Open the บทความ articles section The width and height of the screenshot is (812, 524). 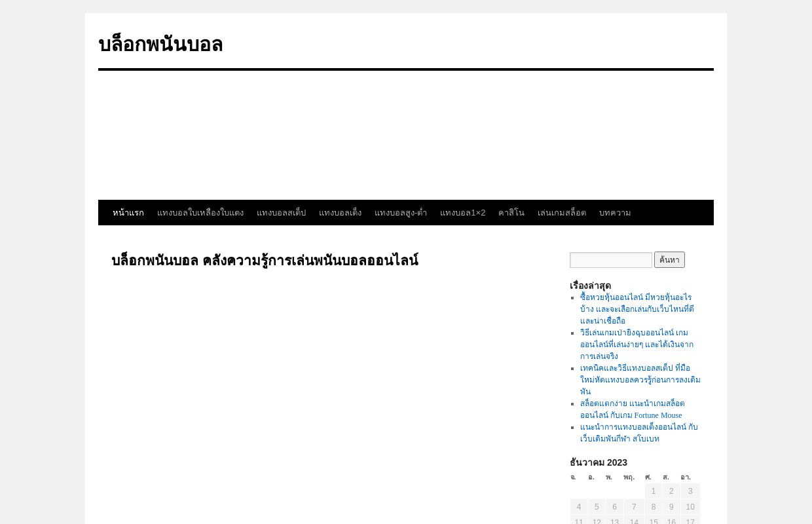(x=615, y=212)
